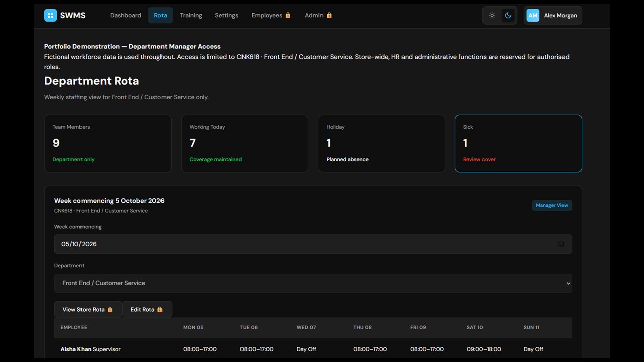This screenshot has width=644, height=362.
Task: Click the MON 05 column header
Action: pyautogui.click(x=193, y=327)
